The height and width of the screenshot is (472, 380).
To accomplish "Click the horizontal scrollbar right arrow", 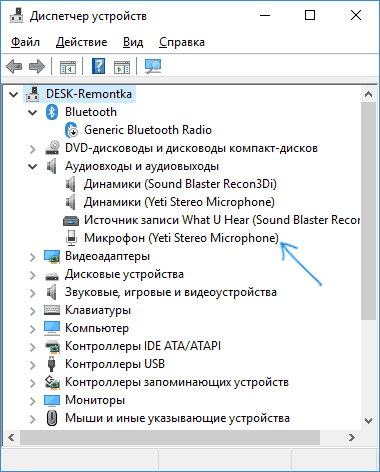I will (352, 437).
